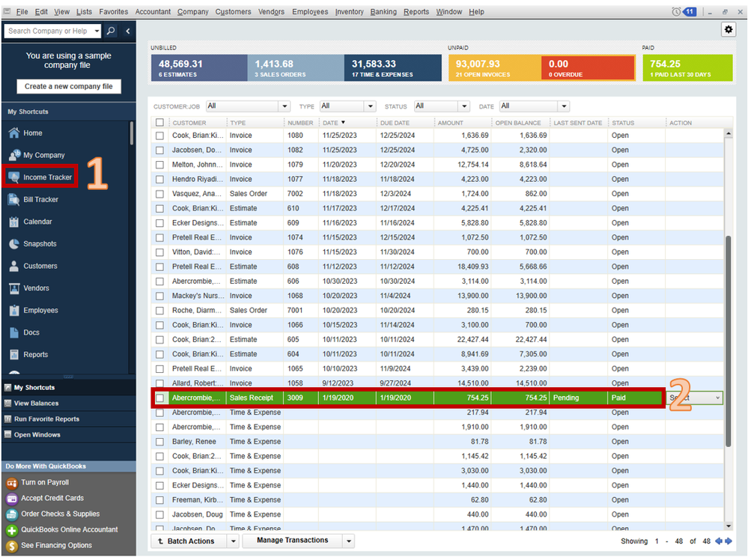Viewport: 748px width, 560px height.
Task: Collapse the left icon bar arrow
Action: (128, 31)
